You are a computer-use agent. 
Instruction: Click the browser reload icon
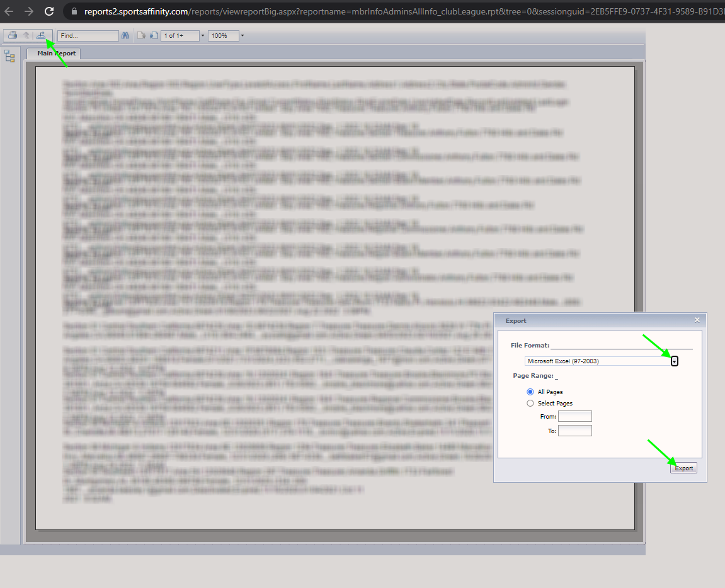coord(49,11)
